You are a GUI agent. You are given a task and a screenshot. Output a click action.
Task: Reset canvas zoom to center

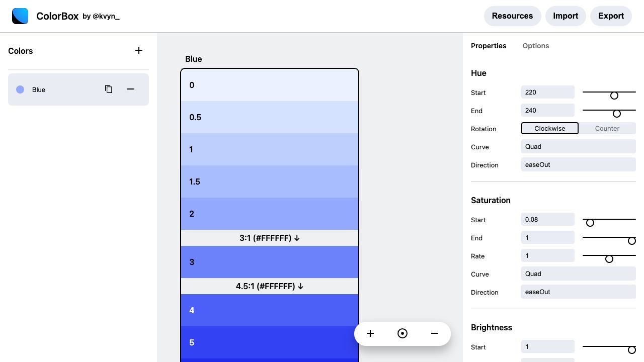coord(403,333)
